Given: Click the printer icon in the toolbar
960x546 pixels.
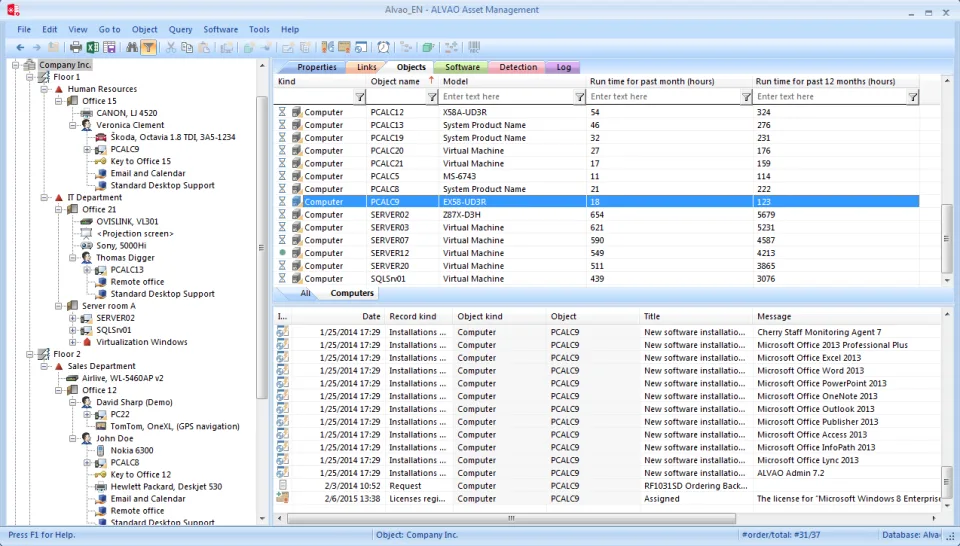Looking at the screenshot, I should click(76, 47).
